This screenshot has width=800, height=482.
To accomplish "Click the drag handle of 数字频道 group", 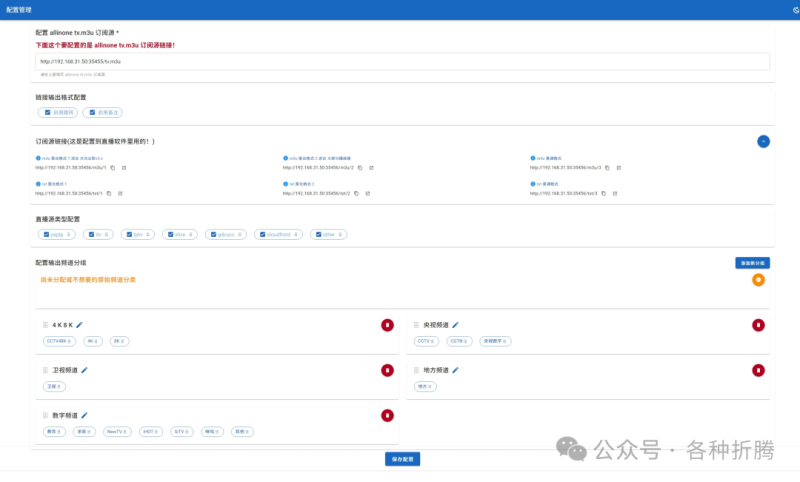I will click(x=45, y=416).
